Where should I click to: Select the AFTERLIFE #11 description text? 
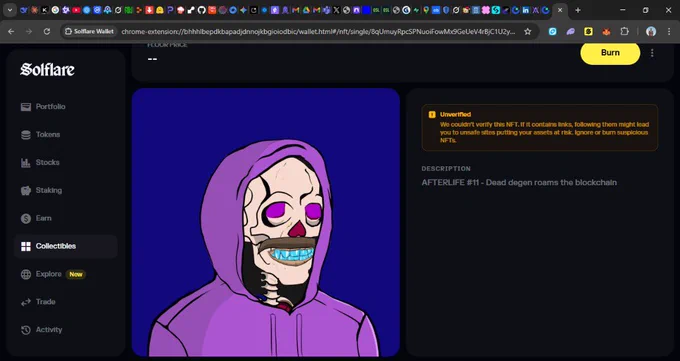point(519,183)
